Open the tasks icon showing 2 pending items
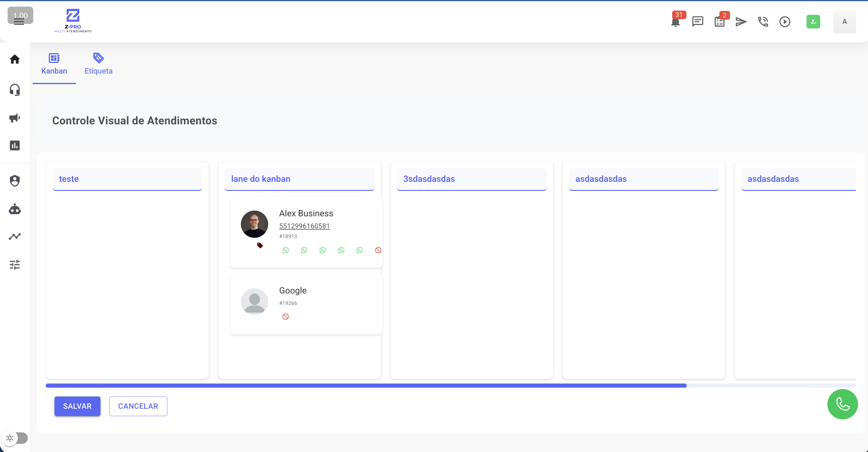This screenshot has width=868, height=452. 719,21
